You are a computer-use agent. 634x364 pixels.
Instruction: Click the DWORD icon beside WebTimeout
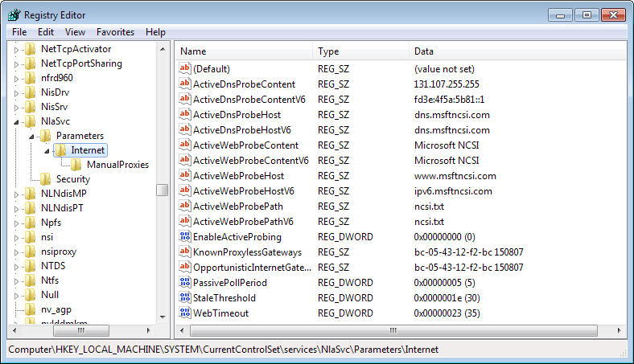(x=185, y=313)
